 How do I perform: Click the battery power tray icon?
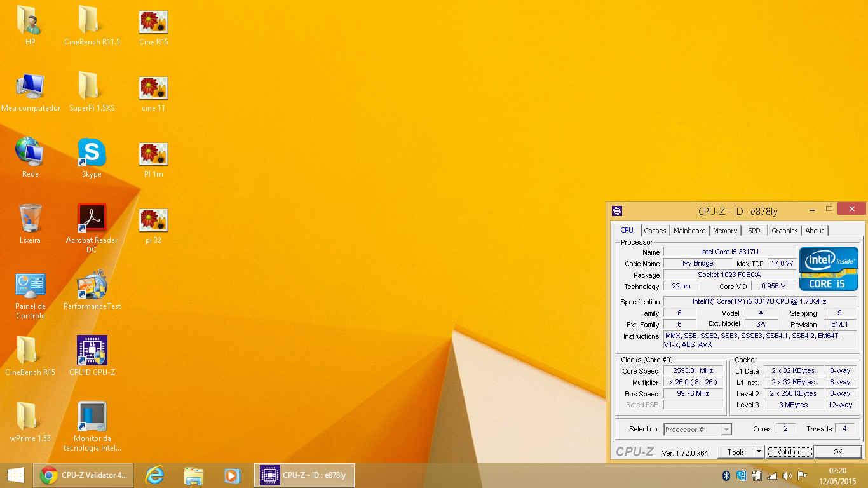(757, 476)
